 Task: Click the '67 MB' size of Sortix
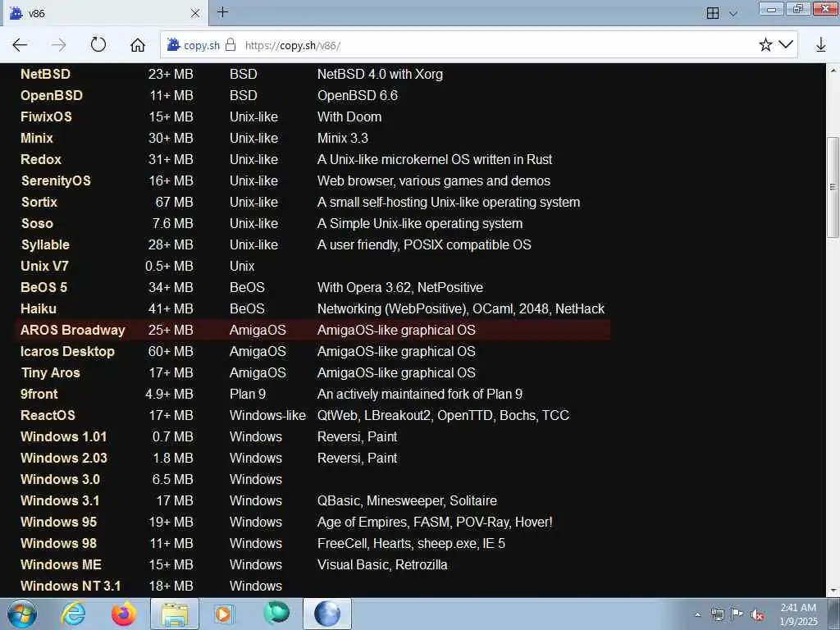point(174,202)
